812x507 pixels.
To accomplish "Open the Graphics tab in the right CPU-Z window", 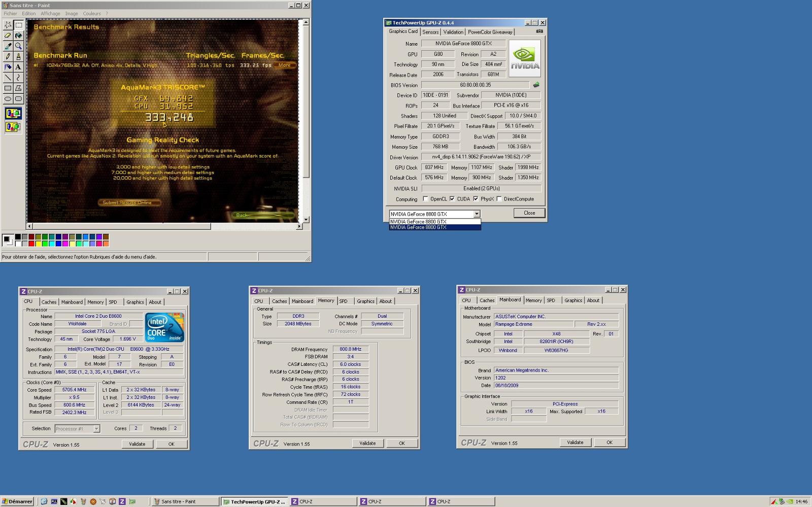I will pos(573,300).
